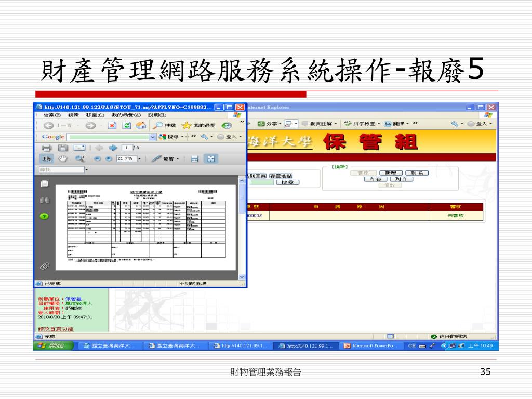Image resolution: width=532 pixels, height=399 pixels.
Task: Click the green Refresh page icon
Action: [x=127, y=126]
